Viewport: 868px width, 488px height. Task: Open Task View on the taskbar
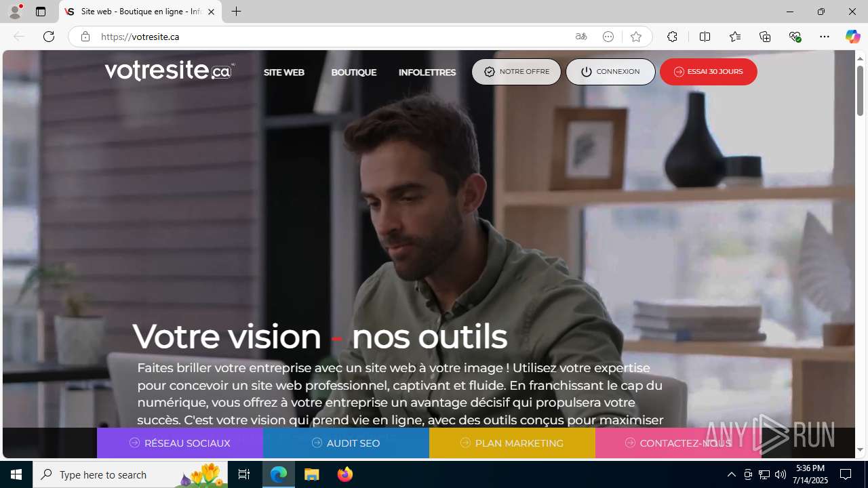(x=244, y=474)
